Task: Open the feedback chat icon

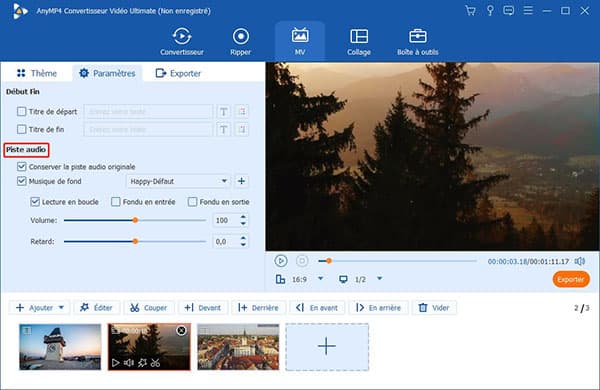Action: click(x=509, y=11)
